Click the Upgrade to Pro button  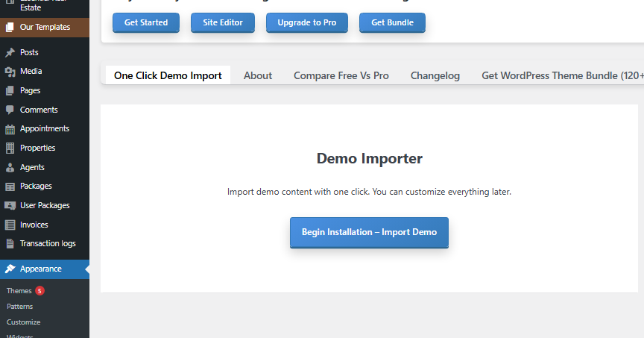pos(306,22)
